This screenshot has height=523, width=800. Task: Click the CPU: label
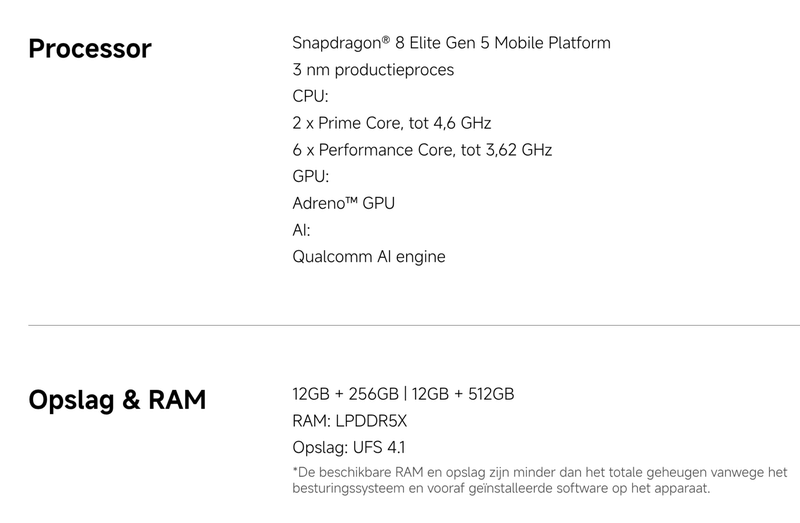coord(310,97)
